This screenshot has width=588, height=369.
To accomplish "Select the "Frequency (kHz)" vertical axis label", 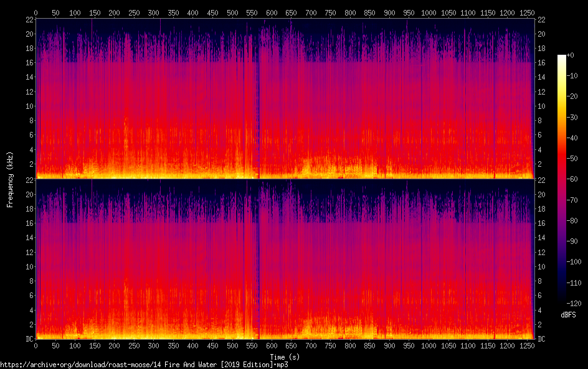I will point(10,179).
